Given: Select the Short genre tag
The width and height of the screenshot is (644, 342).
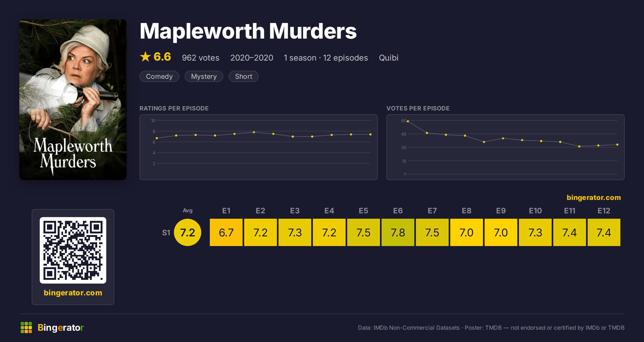Looking at the screenshot, I should click(x=244, y=76).
